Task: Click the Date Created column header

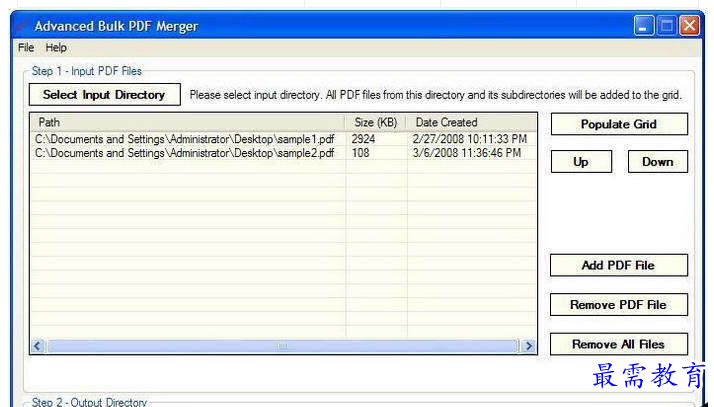Action: pyautogui.click(x=472, y=122)
